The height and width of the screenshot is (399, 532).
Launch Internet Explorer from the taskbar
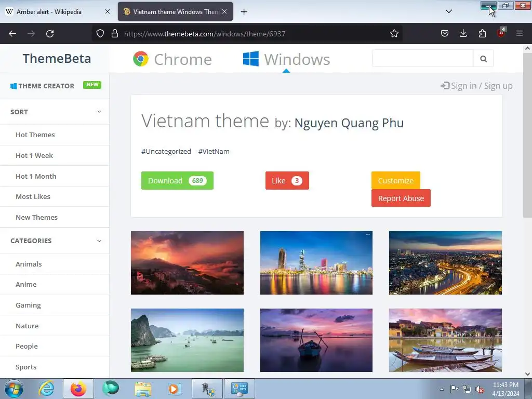(x=46, y=389)
